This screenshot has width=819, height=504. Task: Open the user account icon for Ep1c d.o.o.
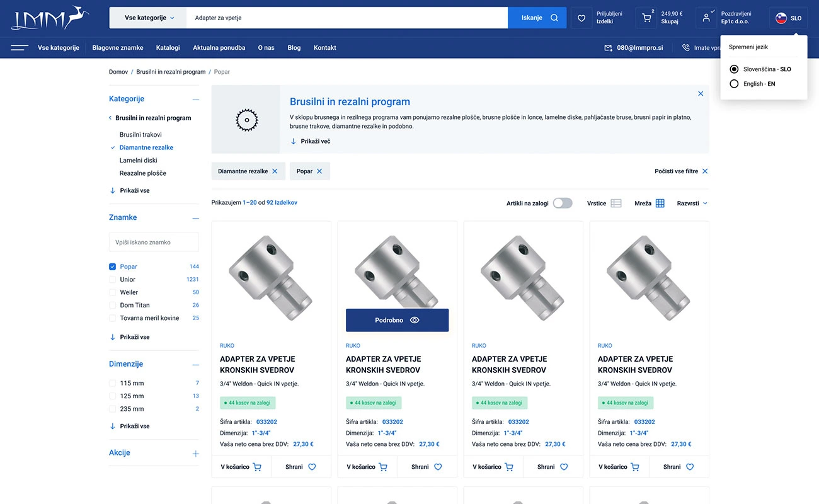pos(706,17)
